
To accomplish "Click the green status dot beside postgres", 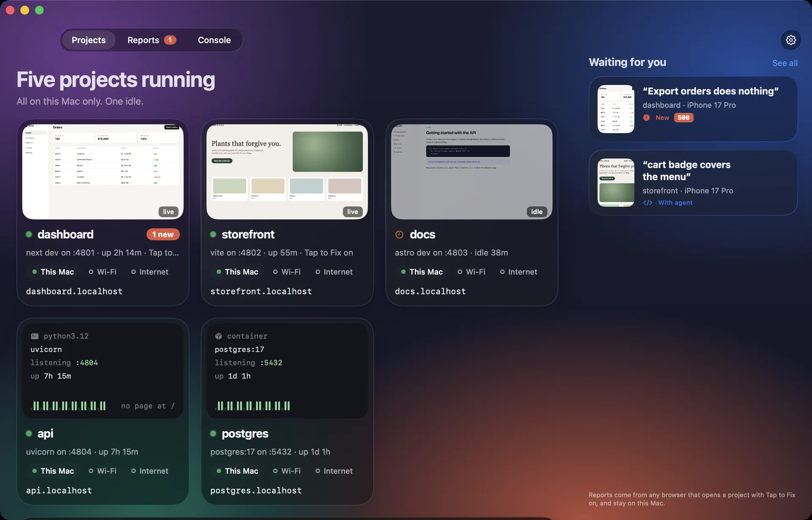I will click(213, 434).
